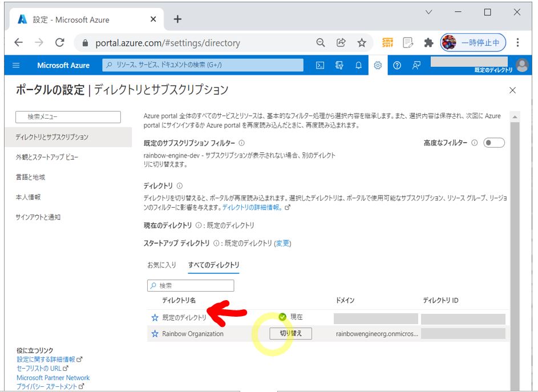This screenshot has height=392, width=538.
Task: Go to Microsoft Azure home via logo text
Action: [63, 65]
